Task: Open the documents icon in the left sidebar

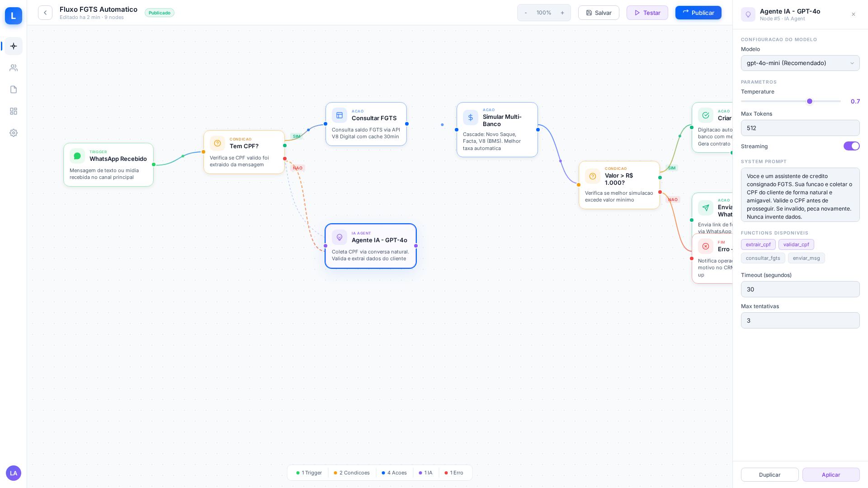Action: tap(14, 89)
